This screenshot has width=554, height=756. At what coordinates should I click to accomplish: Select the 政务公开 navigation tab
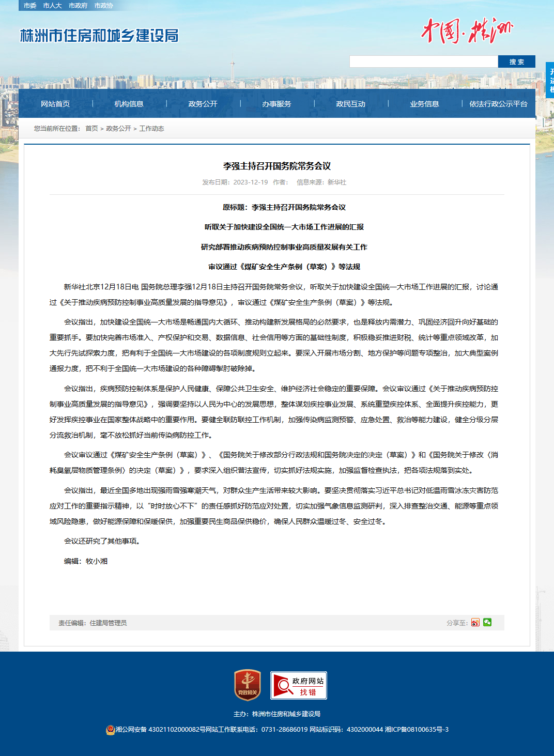[203, 104]
